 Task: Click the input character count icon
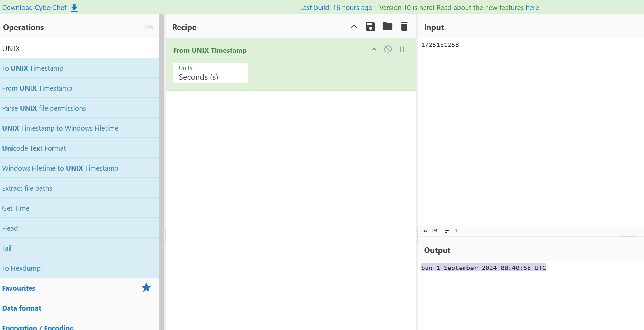(x=424, y=231)
